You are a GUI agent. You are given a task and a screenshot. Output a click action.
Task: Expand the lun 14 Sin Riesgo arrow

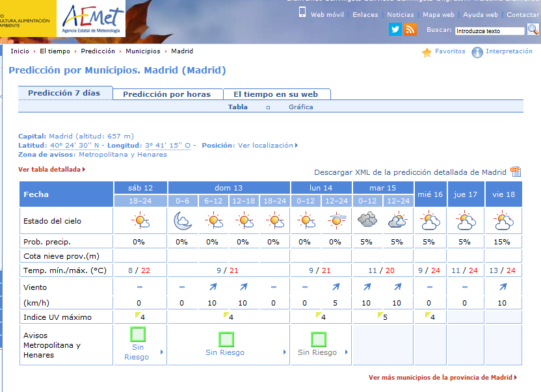click(347, 352)
